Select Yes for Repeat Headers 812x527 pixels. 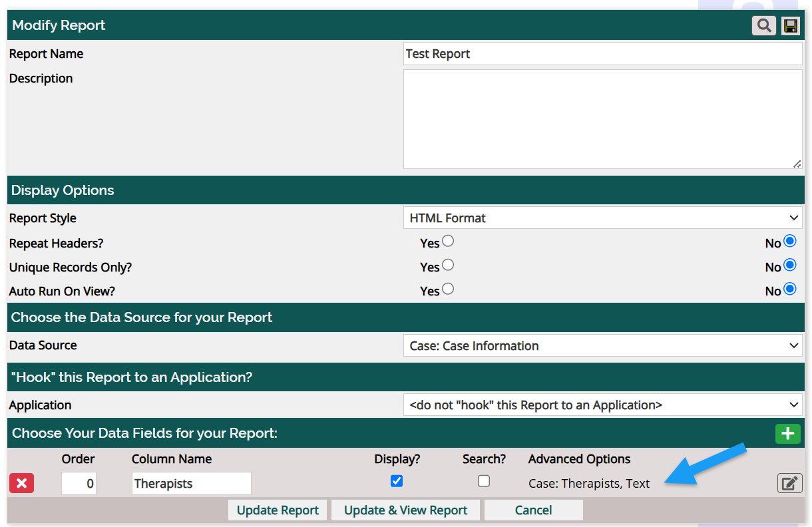(448, 242)
